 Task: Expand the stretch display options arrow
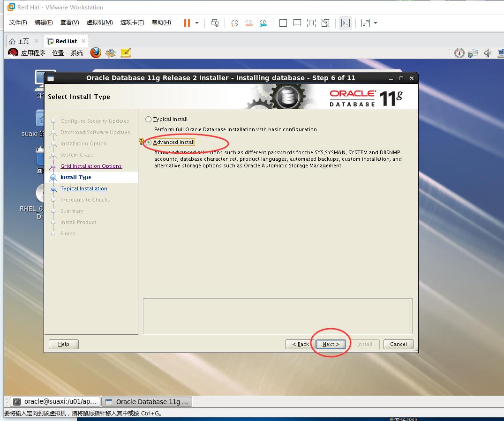pyautogui.click(x=376, y=23)
